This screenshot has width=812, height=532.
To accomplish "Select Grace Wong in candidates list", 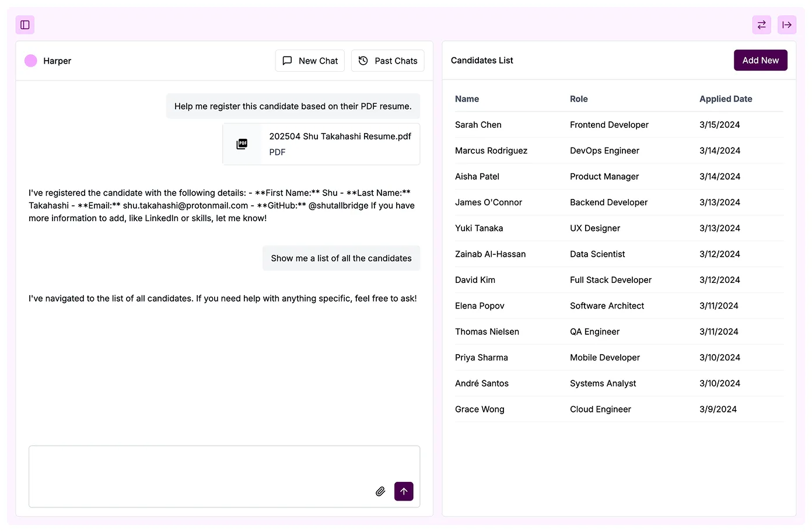I will click(x=480, y=409).
